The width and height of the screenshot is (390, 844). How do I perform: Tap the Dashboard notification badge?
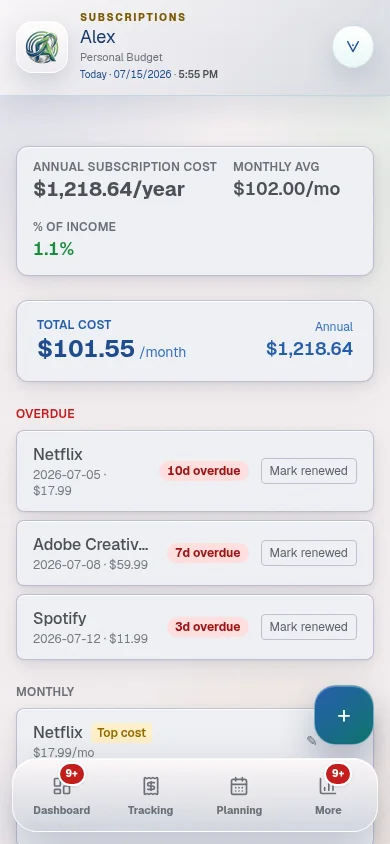pos(72,774)
